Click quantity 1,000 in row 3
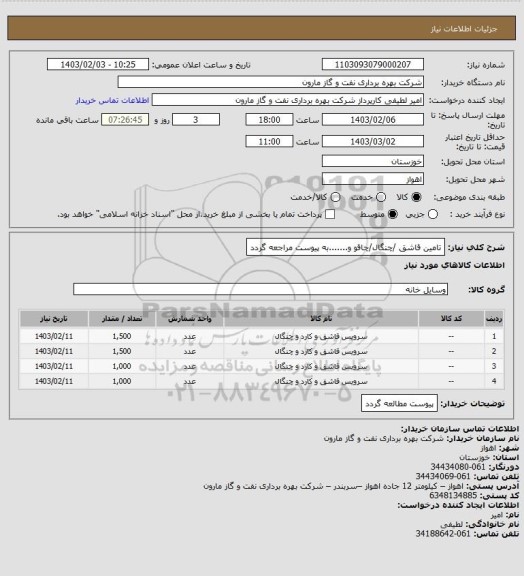The image size is (524, 576). coord(122,366)
